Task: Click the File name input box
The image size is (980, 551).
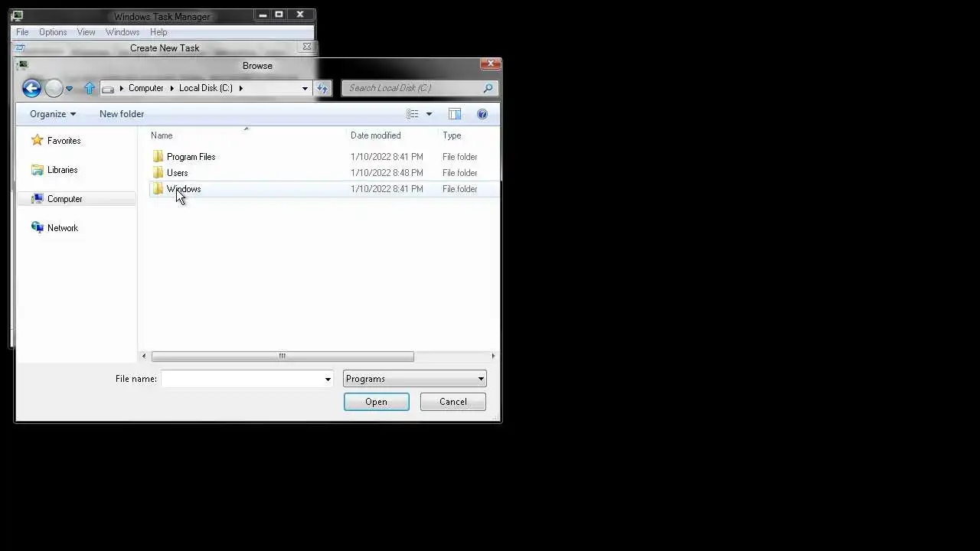Action: [242, 379]
